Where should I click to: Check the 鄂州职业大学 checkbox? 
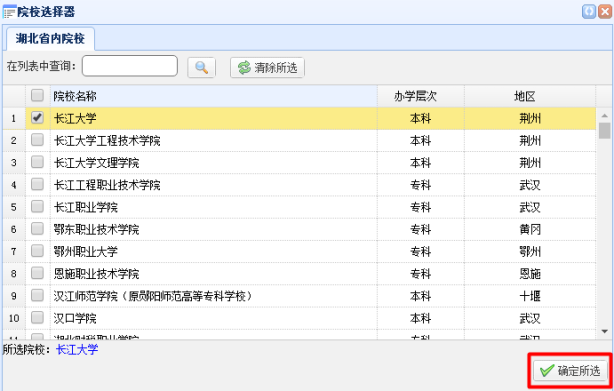(37, 250)
